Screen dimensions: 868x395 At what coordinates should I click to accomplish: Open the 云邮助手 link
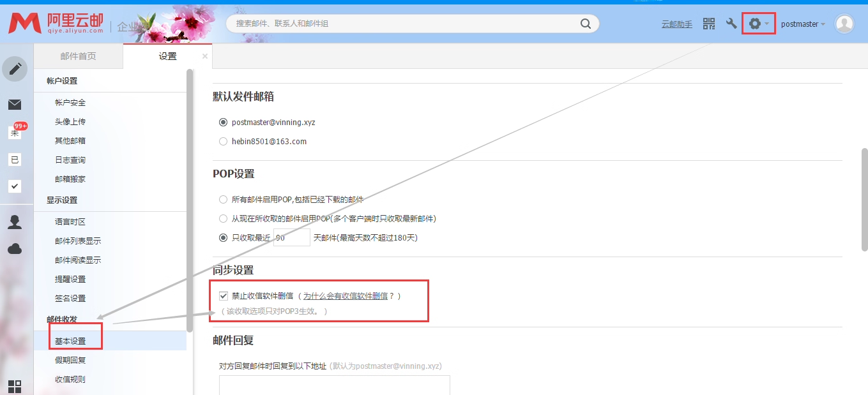point(676,24)
